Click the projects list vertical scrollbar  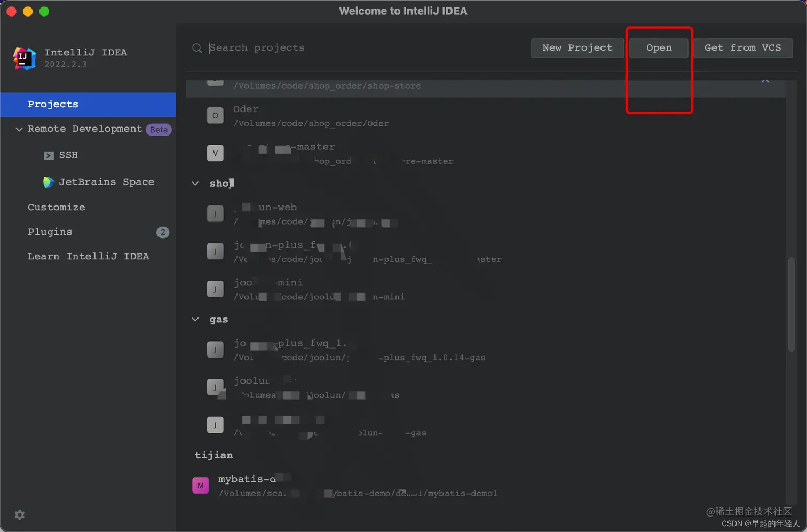(791, 305)
